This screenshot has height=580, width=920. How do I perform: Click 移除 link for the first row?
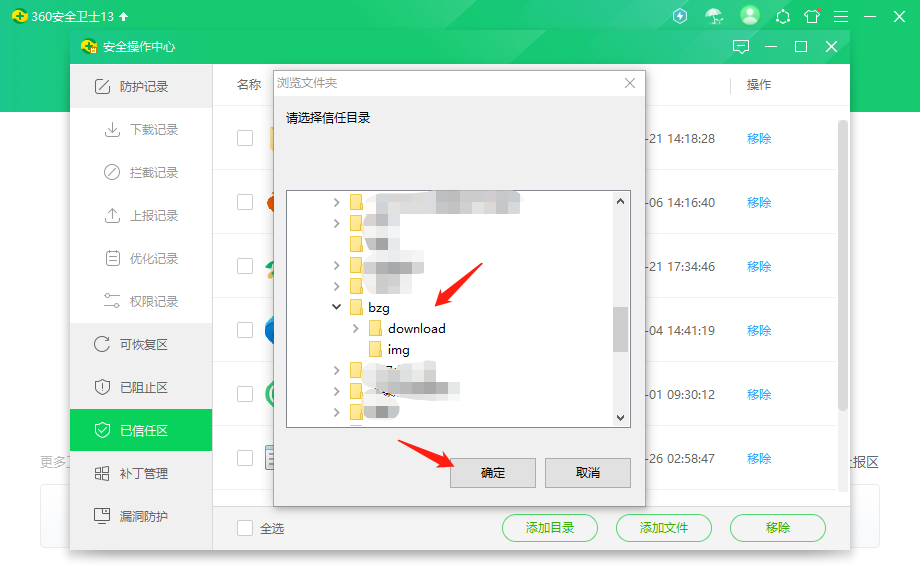tap(759, 139)
